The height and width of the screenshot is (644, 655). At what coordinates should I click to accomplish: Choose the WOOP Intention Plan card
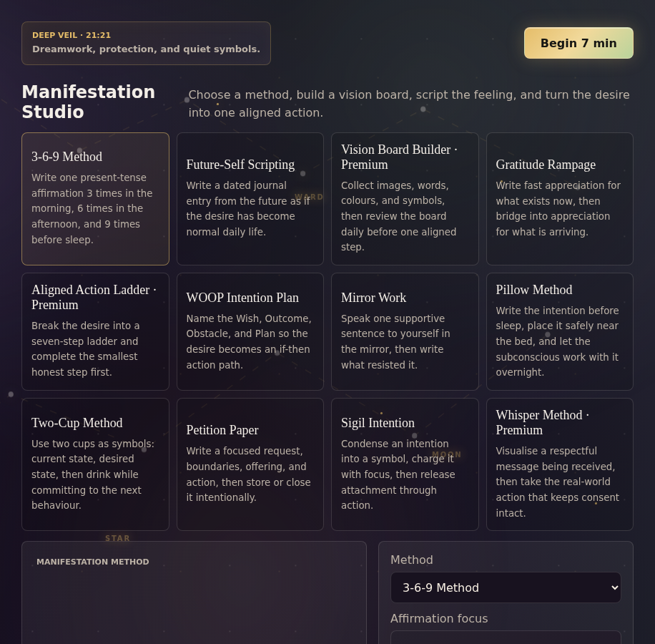pyautogui.click(x=250, y=331)
